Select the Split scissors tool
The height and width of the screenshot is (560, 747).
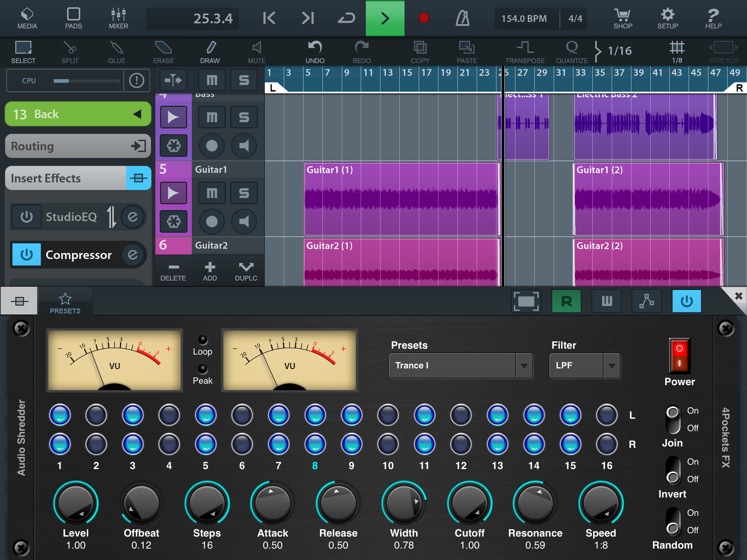click(x=70, y=52)
